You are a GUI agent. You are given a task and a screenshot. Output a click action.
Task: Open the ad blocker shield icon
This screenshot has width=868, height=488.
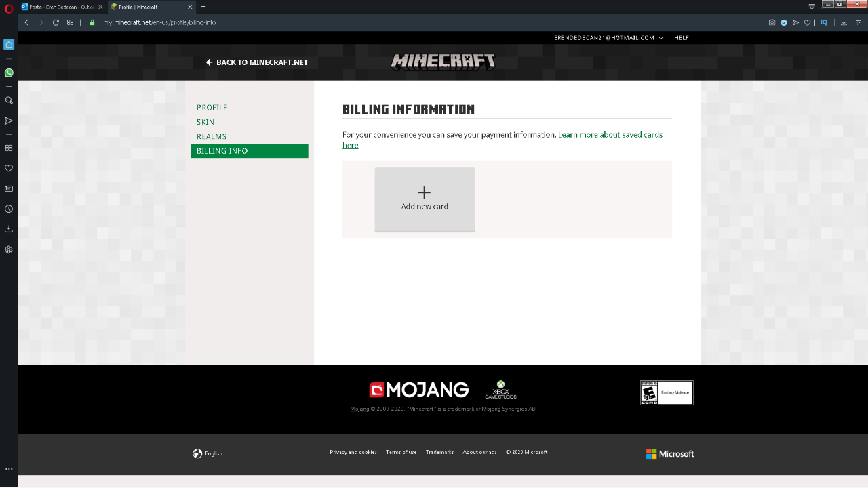784,22
